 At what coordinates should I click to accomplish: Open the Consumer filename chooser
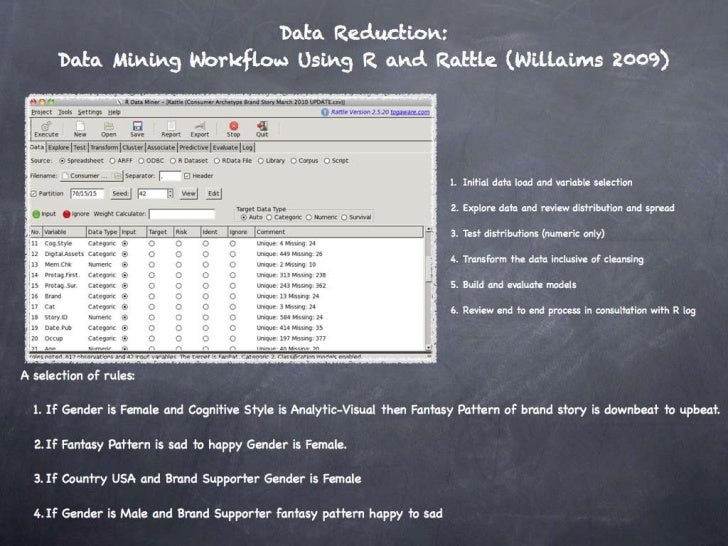[x=91, y=176]
